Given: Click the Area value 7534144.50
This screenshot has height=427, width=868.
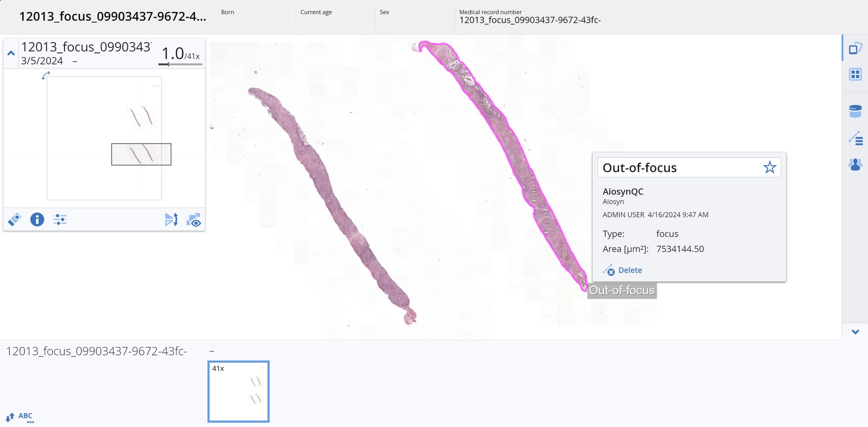Looking at the screenshot, I should [680, 249].
